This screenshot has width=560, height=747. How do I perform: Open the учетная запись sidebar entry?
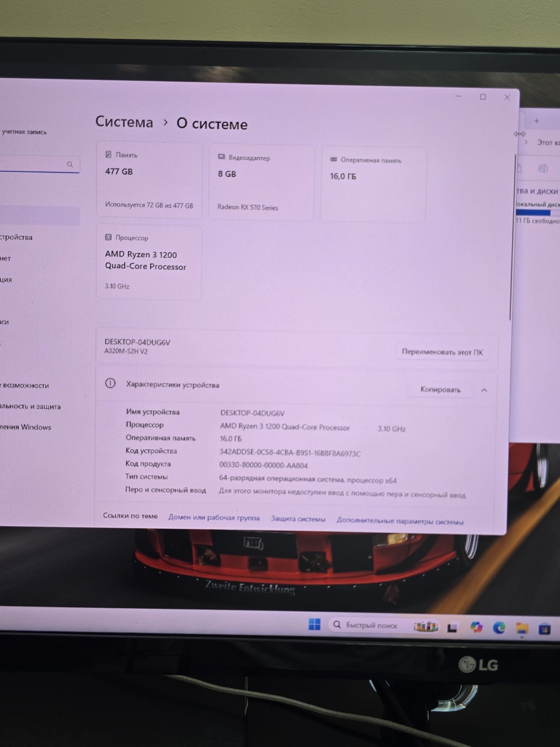pos(24,132)
